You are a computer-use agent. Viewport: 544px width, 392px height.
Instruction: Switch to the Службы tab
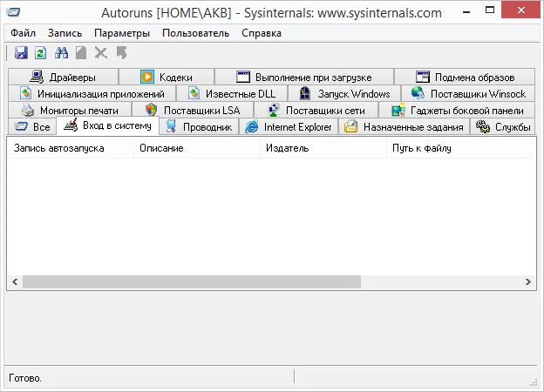tap(503, 127)
